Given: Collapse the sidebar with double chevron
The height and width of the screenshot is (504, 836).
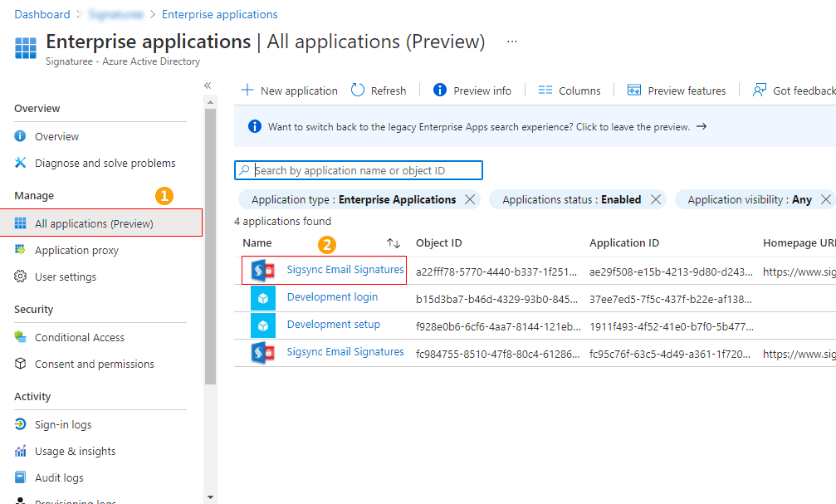Looking at the screenshot, I should tap(208, 86).
